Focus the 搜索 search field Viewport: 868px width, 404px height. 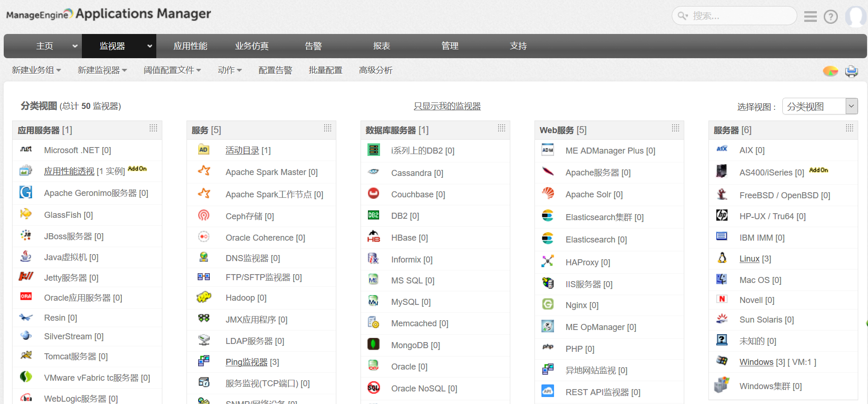(734, 16)
